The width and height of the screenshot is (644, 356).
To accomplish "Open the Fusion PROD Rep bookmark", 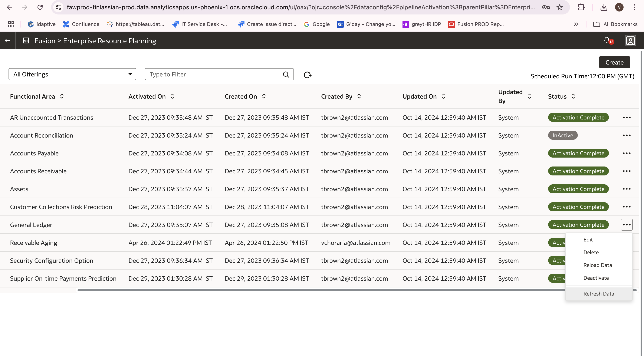I will coord(476,24).
